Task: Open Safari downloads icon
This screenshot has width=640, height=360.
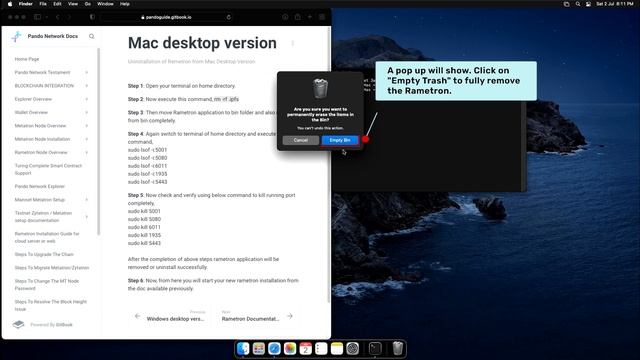Action: click(285, 17)
